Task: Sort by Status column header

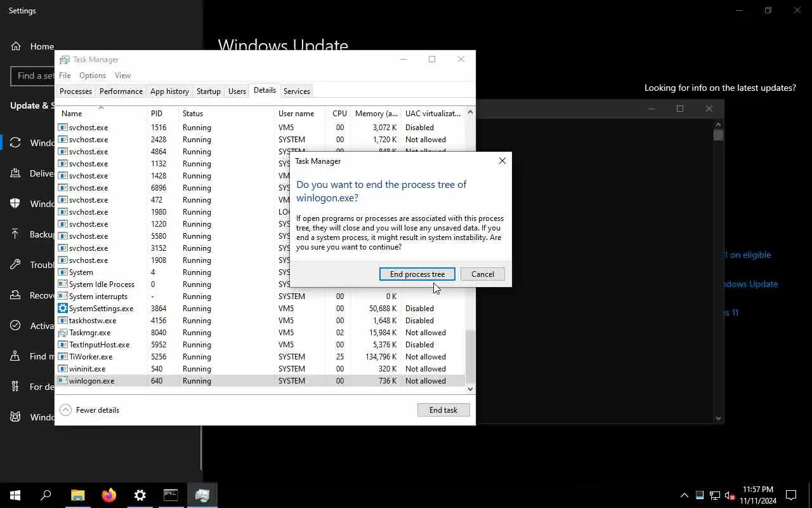Action: (x=226, y=114)
